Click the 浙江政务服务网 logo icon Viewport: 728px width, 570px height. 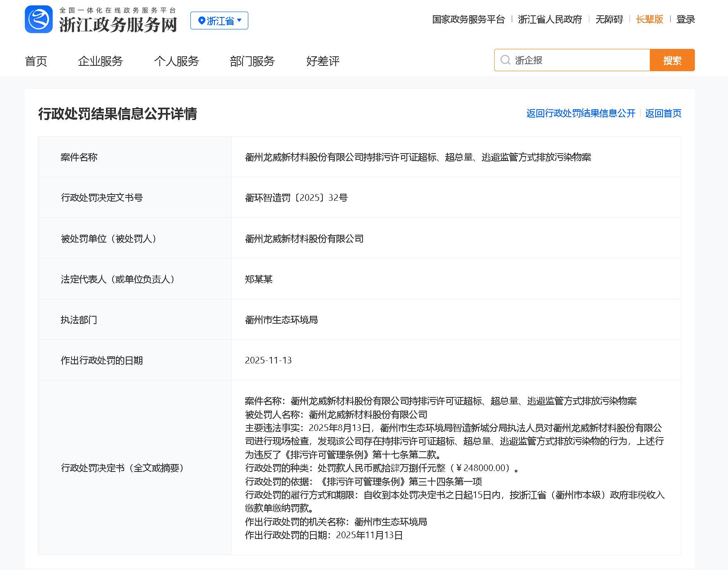[39, 19]
